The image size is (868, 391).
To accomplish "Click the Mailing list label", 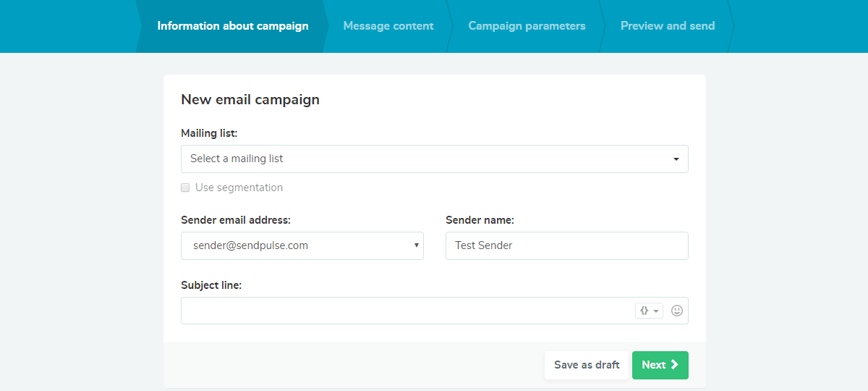I will tap(209, 133).
